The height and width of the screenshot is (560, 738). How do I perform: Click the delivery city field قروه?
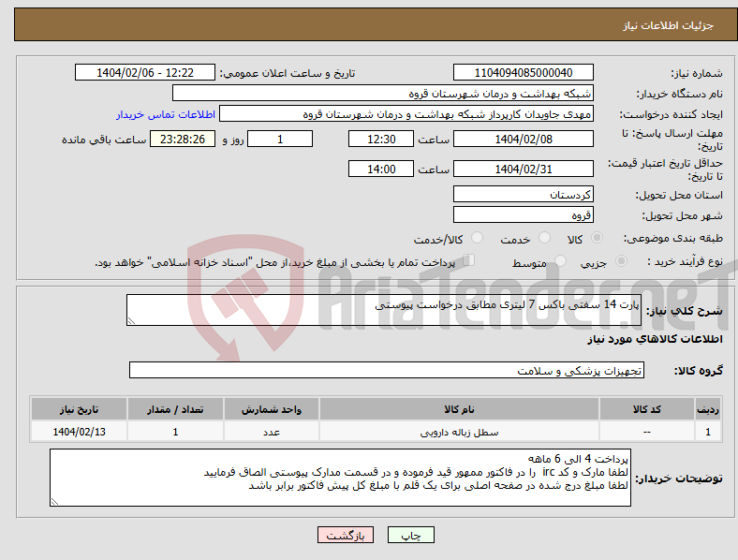(523, 215)
